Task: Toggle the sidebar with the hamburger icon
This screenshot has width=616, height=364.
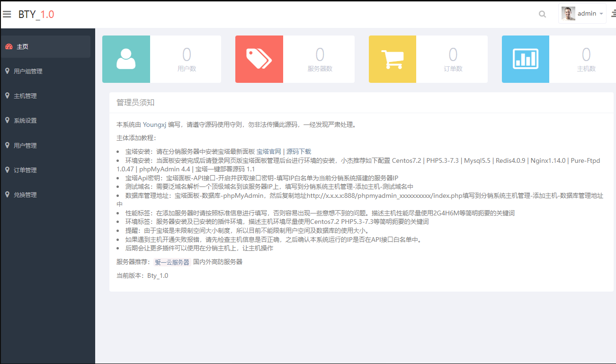Action: point(7,14)
